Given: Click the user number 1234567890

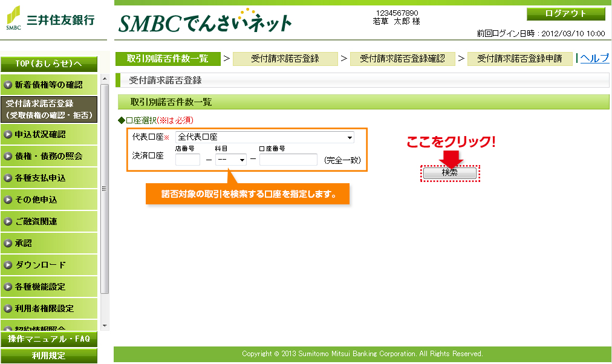Looking at the screenshot, I should [397, 13].
